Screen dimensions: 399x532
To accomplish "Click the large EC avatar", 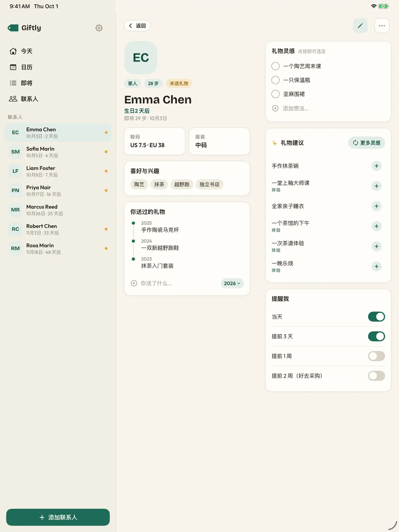I will pyautogui.click(x=141, y=58).
